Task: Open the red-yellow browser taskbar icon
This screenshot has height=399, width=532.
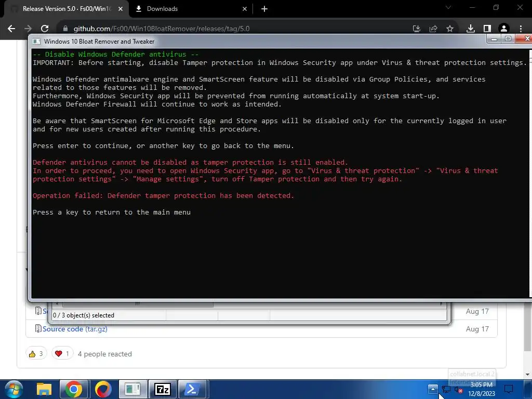Action: pos(103,389)
